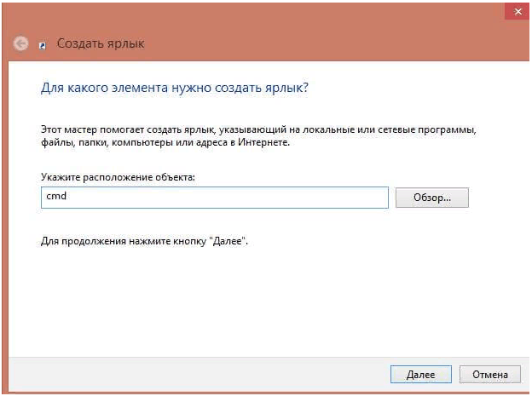Image resolution: width=532 pixels, height=396 pixels.
Task: Focus the object location input field
Action: pyautogui.click(x=215, y=198)
